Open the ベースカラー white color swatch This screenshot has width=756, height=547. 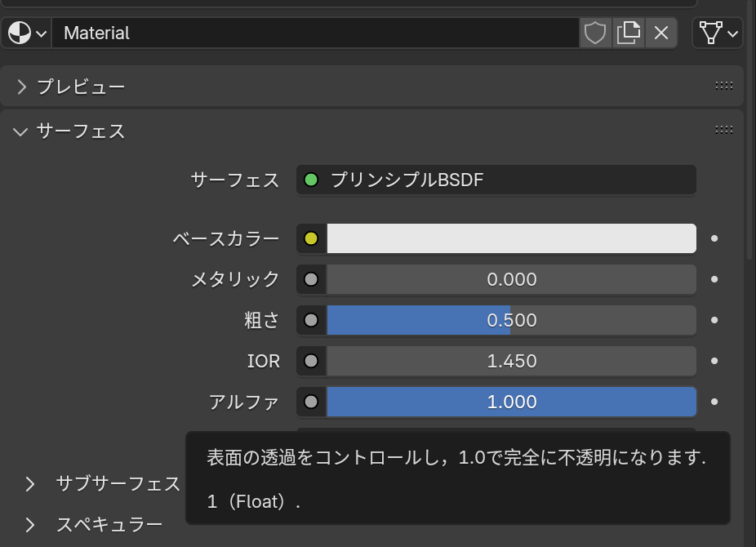click(512, 238)
